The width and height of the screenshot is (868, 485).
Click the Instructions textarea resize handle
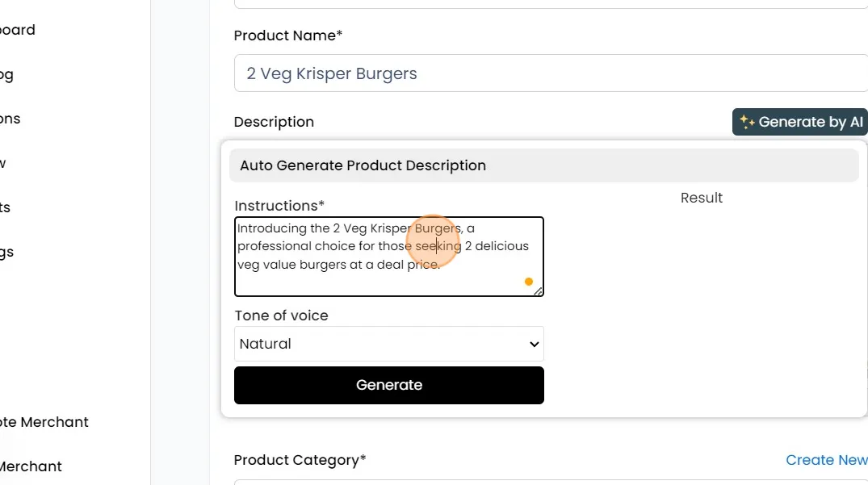point(538,291)
